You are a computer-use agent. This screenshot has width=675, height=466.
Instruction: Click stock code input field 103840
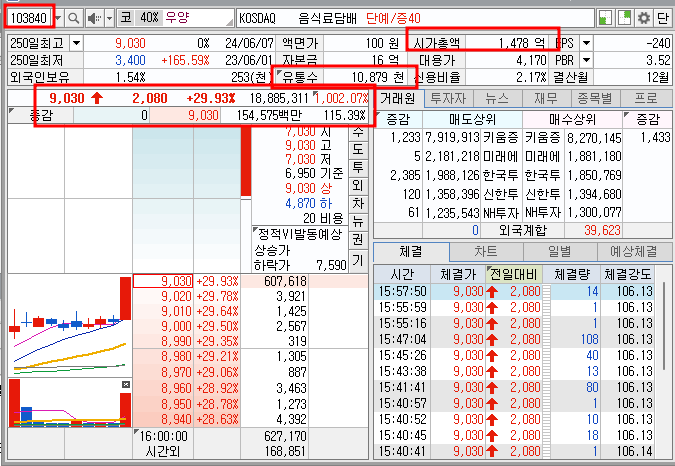29,18
